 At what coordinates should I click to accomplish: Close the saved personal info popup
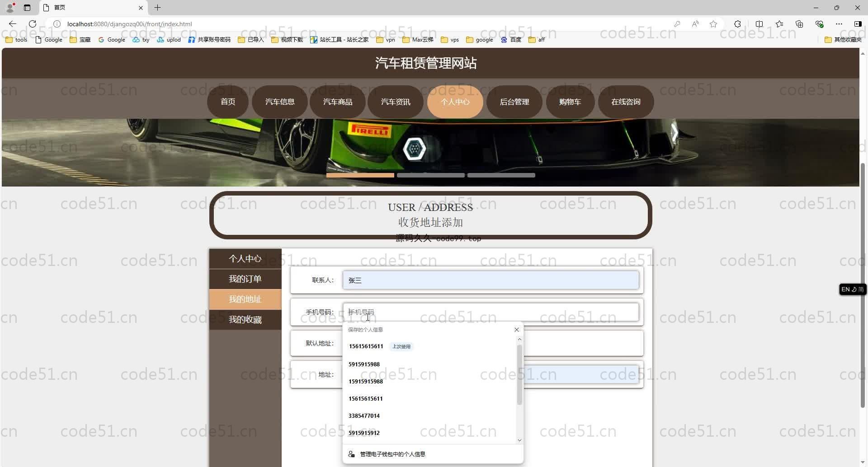(x=517, y=330)
